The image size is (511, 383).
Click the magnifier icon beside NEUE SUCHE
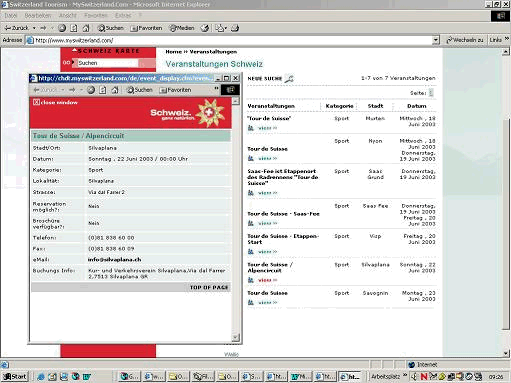[289, 79]
